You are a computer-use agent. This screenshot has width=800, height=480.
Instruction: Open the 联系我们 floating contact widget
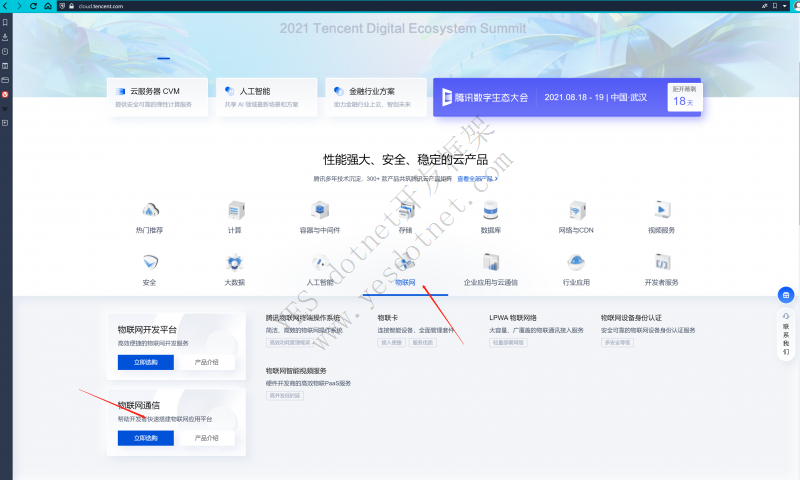coord(786,335)
